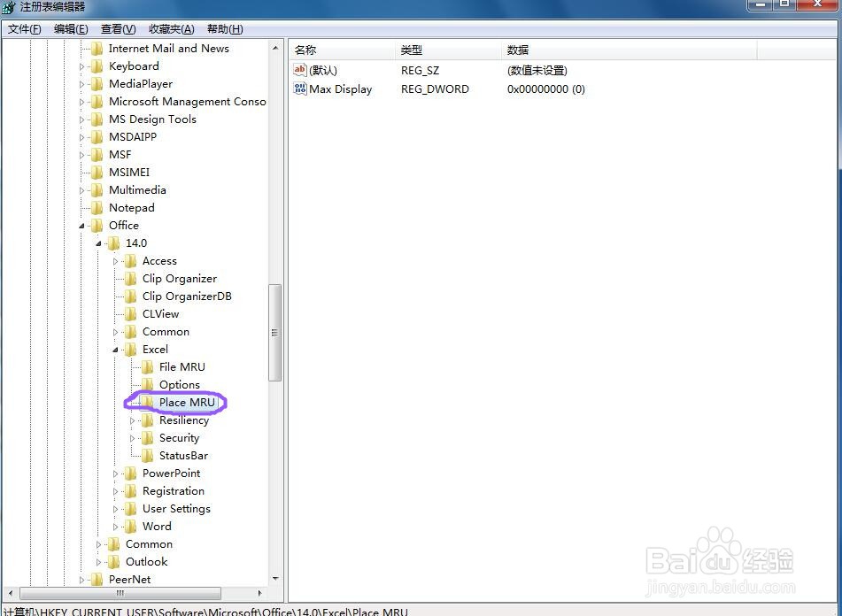Click the tree scroll up arrow
Screen dimensions: 842x616
275,49
